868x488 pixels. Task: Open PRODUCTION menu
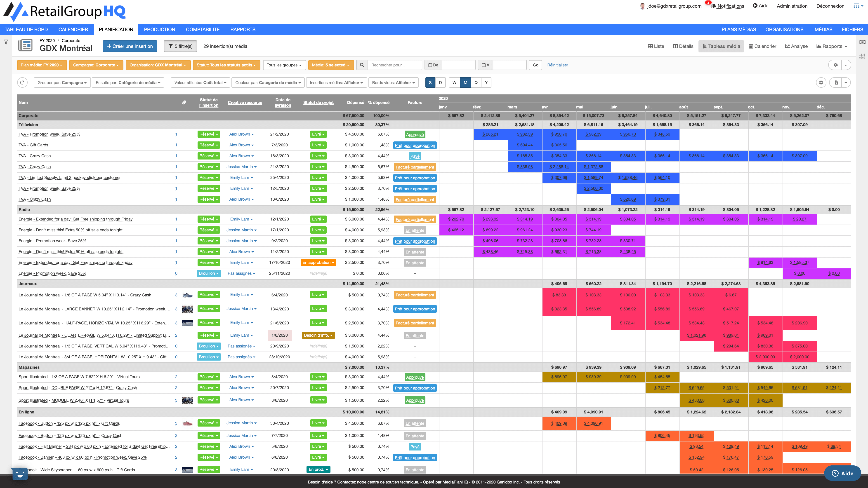click(x=159, y=29)
